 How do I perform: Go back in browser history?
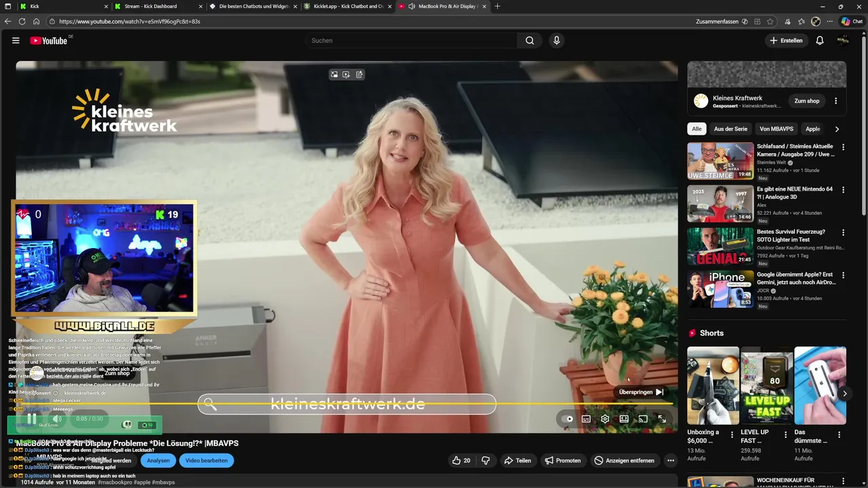pos(7,21)
